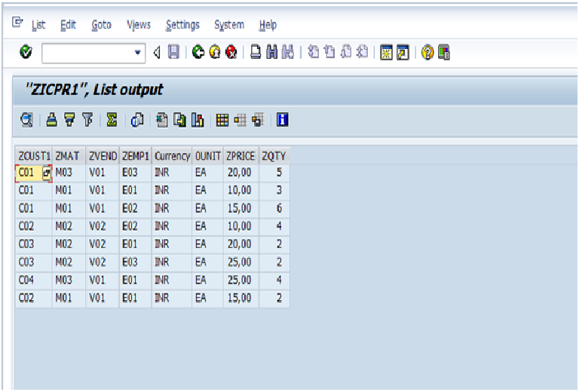Click the Select Layout icon
The image size is (579, 392).
pos(240,120)
